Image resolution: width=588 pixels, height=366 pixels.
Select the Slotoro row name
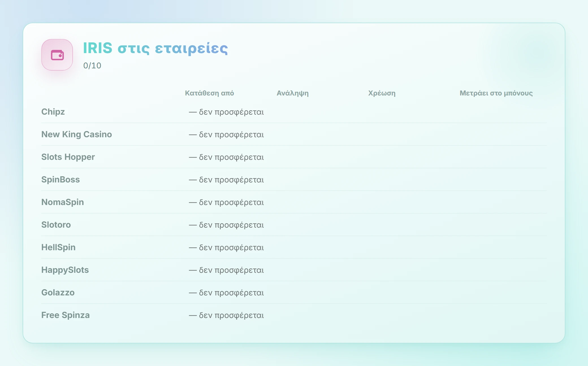(x=56, y=225)
